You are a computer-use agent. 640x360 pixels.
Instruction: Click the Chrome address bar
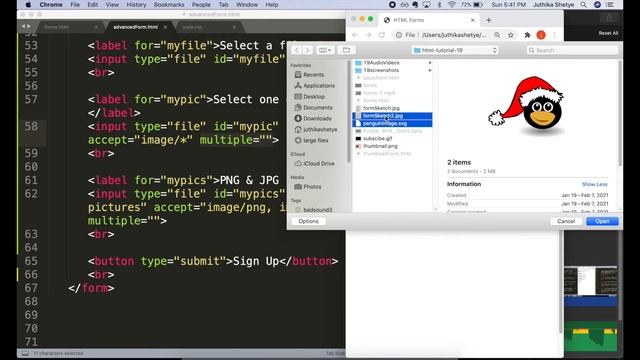[454, 35]
